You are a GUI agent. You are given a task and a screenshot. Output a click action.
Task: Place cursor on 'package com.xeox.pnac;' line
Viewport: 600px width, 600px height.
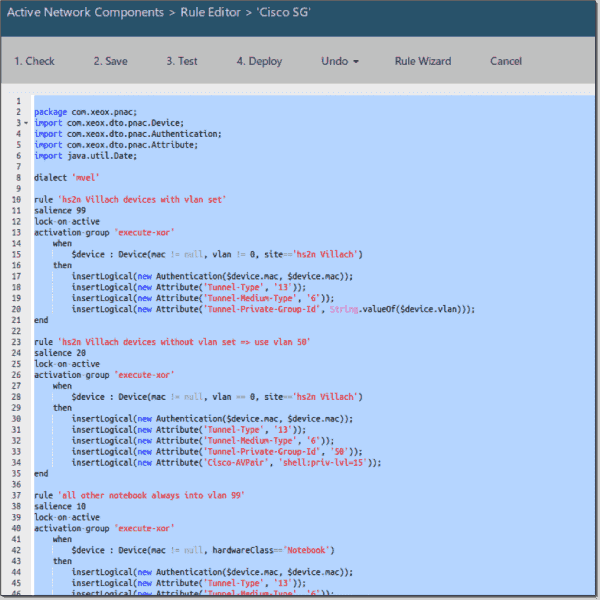click(85, 112)
